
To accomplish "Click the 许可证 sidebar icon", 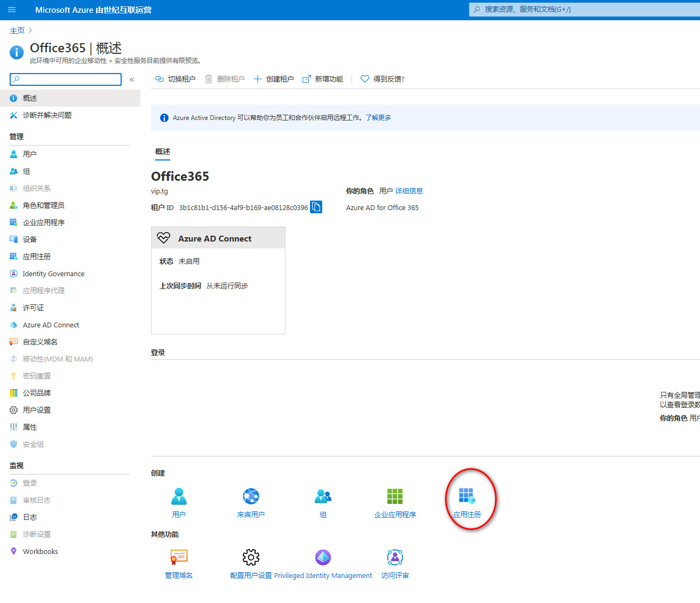I will 14,308.
